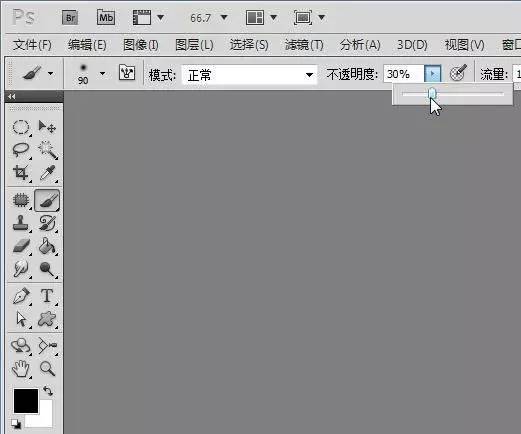This screenshot has width=521, height=434.
Task: Open the blend mode 正常 dropdown
Action: pos(249,75)
